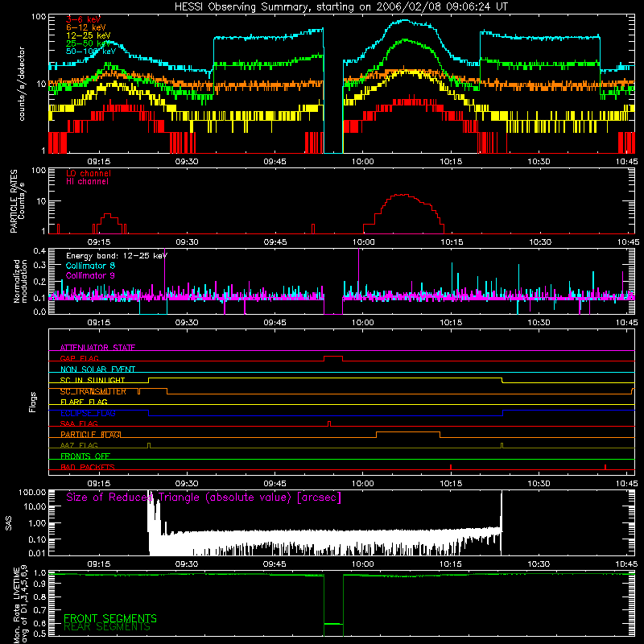The image size is (644, 644).
Task: Click the 10:00 tick label under the counts plot
Action: [363, 162]
